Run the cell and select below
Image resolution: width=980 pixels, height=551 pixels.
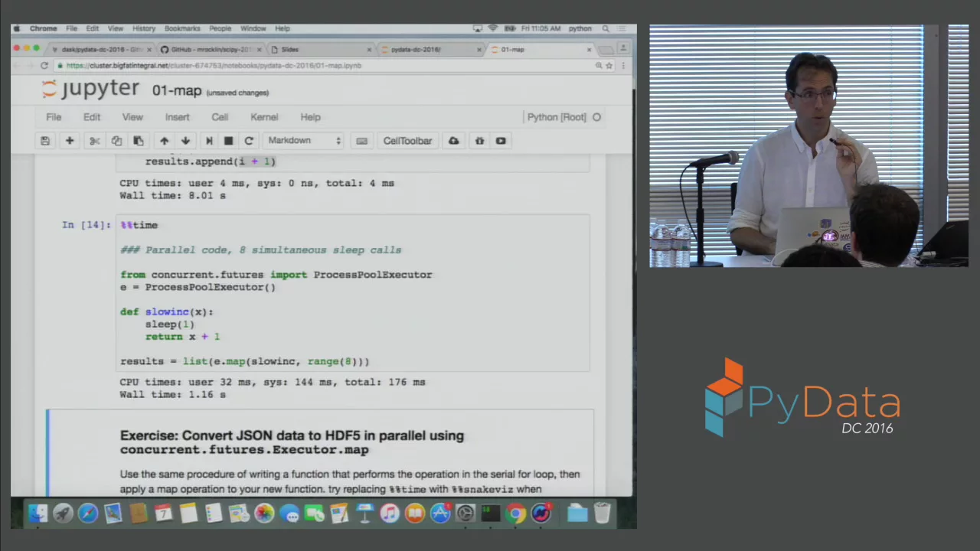[x=209, y=141]
